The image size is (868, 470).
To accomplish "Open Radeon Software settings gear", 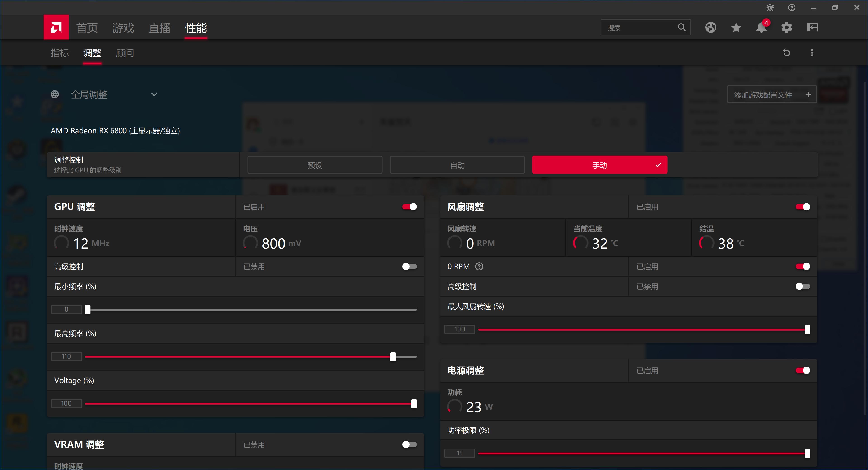I will point(787,28).
